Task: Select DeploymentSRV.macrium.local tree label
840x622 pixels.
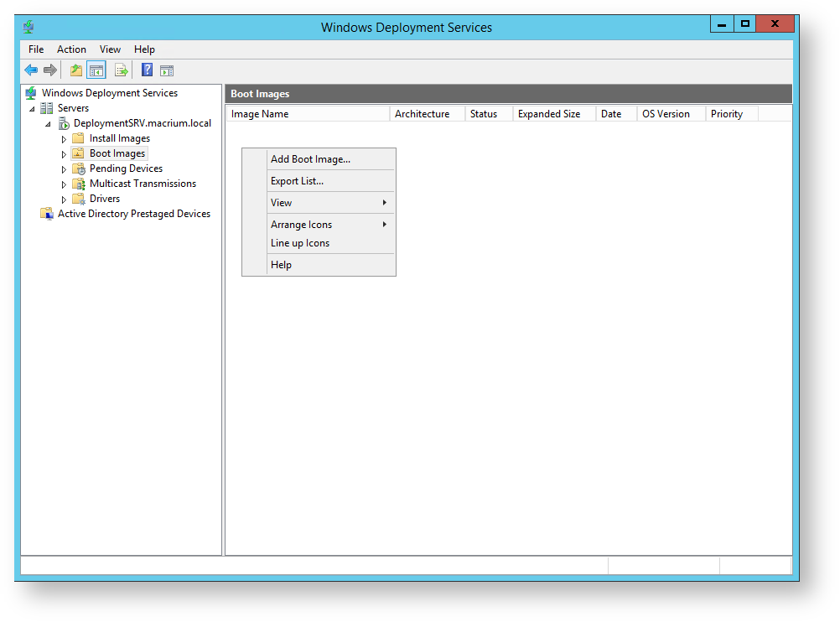Action: tap(143, 123)
